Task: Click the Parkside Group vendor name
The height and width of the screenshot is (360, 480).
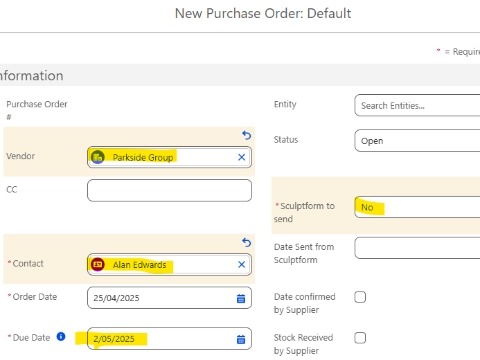Action: [143, 157]
